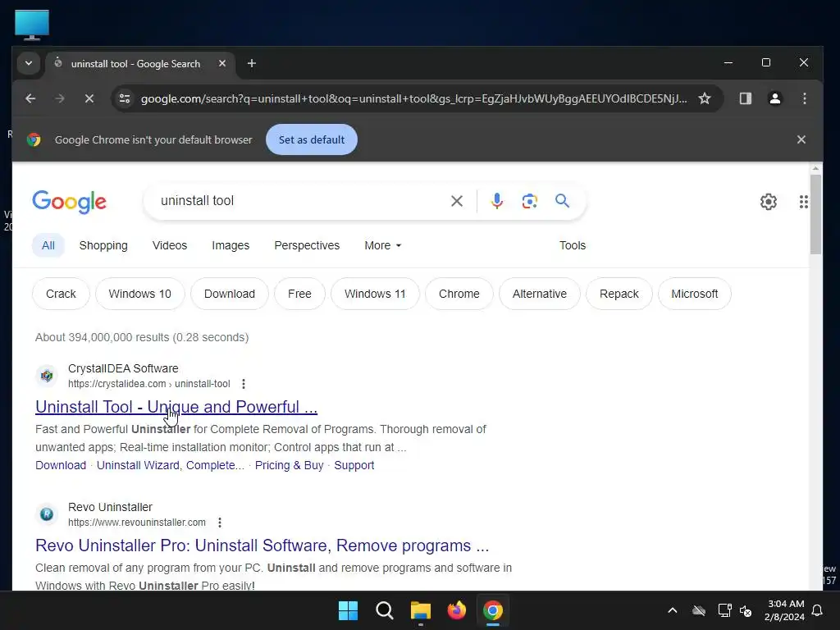Click the address bar URL
The height and width of the screenshot is (630, 840).
point(413,98)
